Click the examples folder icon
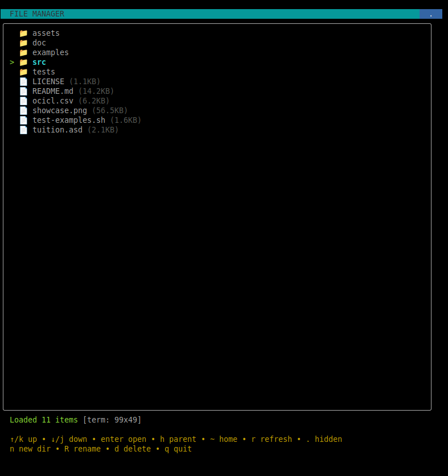 click(23, 53)
